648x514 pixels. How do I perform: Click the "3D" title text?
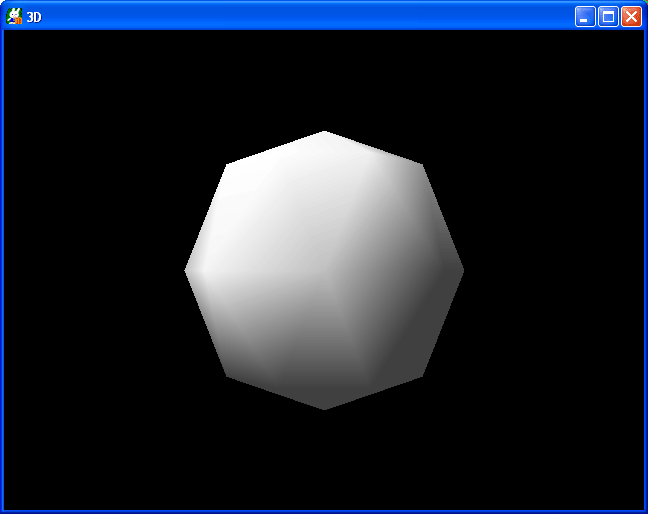(34, 17)
